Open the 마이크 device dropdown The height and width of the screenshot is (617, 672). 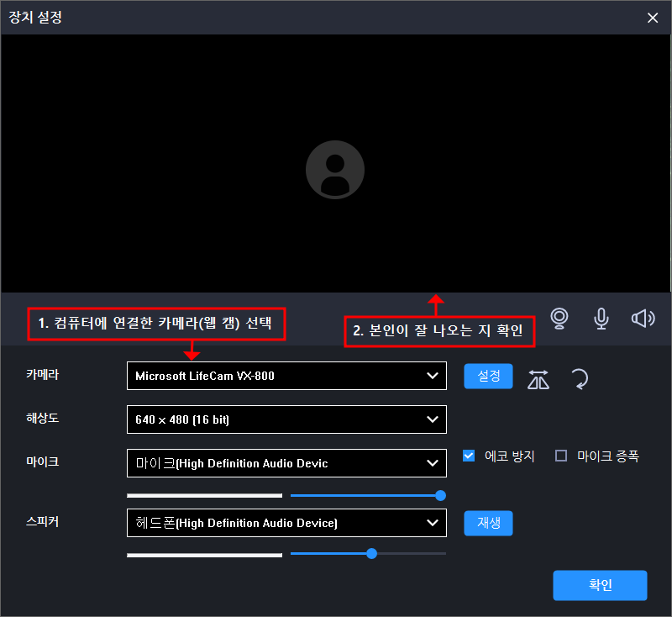click(286, 463)
